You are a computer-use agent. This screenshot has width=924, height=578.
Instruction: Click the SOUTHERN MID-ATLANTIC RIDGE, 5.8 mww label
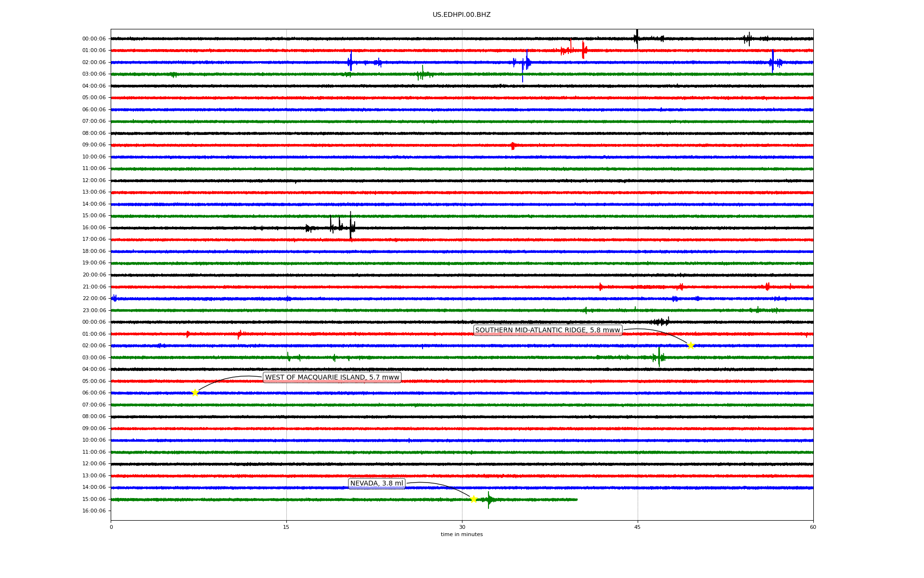point(548,330)
